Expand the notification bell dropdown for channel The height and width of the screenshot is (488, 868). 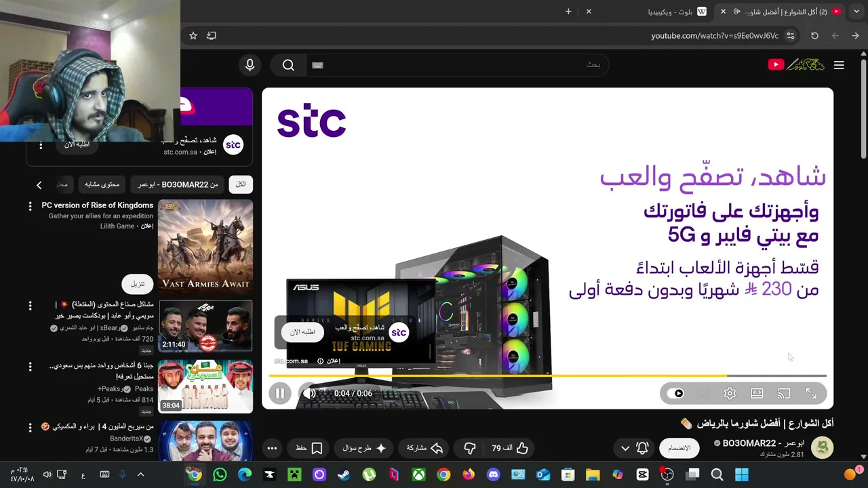(x=634, y=448)
